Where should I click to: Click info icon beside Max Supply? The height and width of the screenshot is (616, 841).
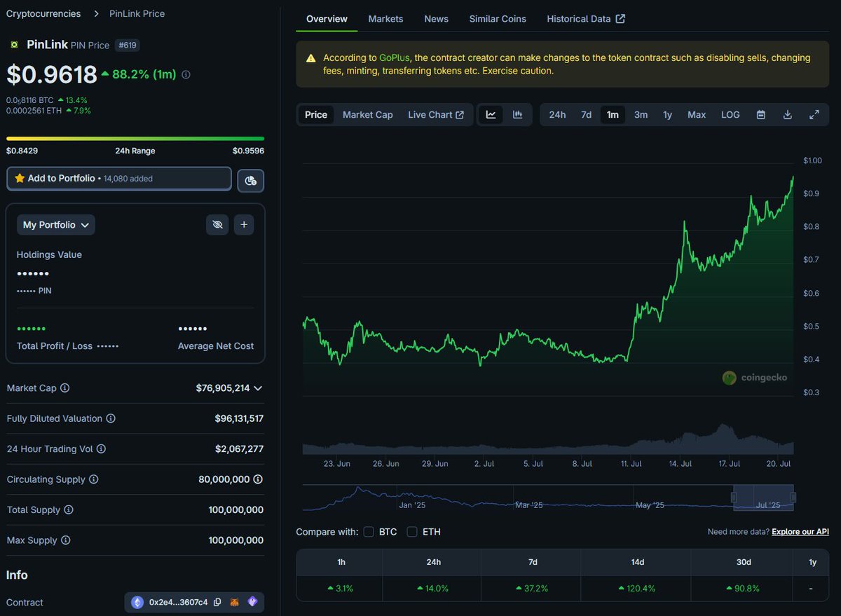[65, 540]
